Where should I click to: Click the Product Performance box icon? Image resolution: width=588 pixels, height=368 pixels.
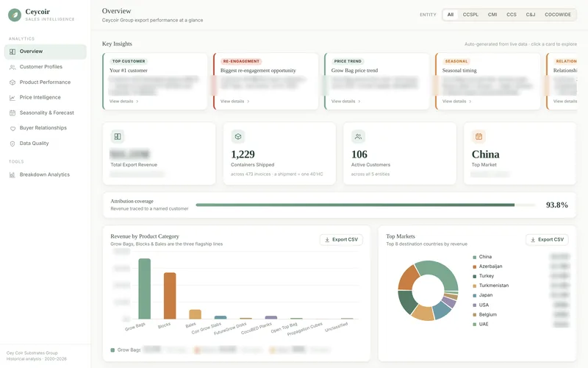click(x=12, y=82)
